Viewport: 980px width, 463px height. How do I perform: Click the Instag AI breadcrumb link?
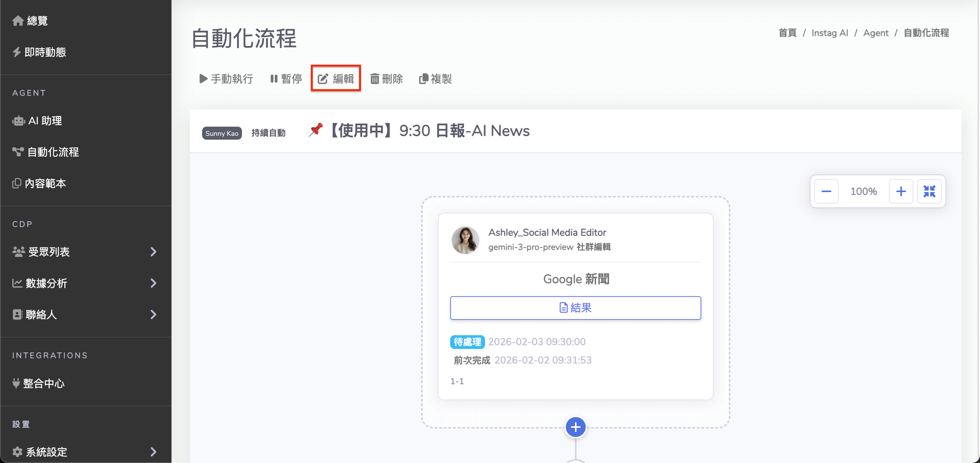click(830, 33)
